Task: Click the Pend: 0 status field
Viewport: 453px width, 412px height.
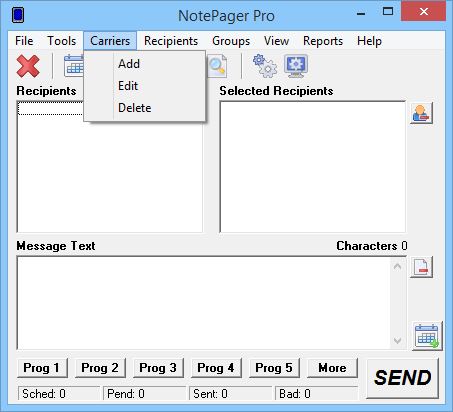Action: pos(144,394)
